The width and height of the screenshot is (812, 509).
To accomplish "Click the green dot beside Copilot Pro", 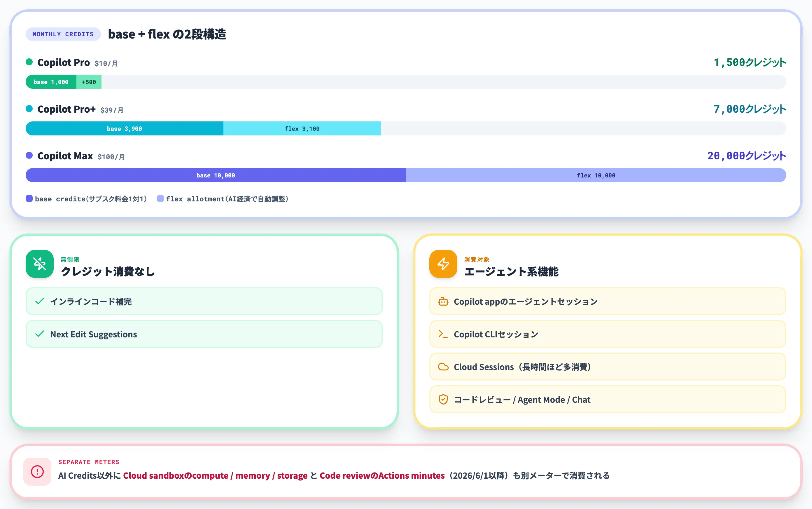I will click(29, 62).
